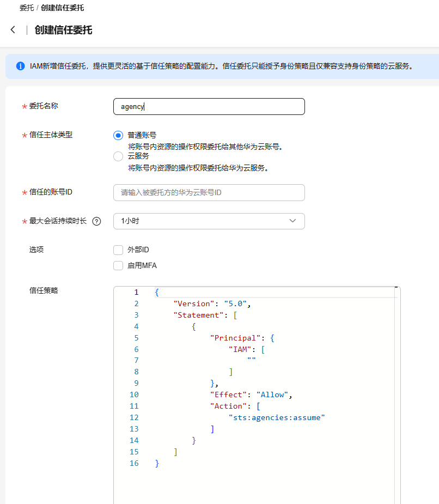This screenshot has height=504, width=439.
Task: Click the "Effect": "Allow" line
Action: click(251, 394)
